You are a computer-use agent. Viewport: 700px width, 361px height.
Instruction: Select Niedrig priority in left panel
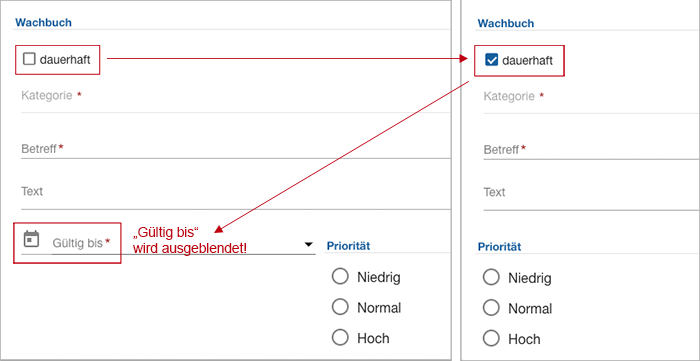[340, 277]
